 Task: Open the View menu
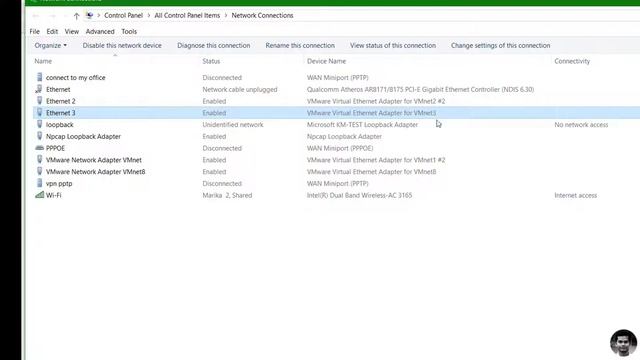tap(71, 31)
